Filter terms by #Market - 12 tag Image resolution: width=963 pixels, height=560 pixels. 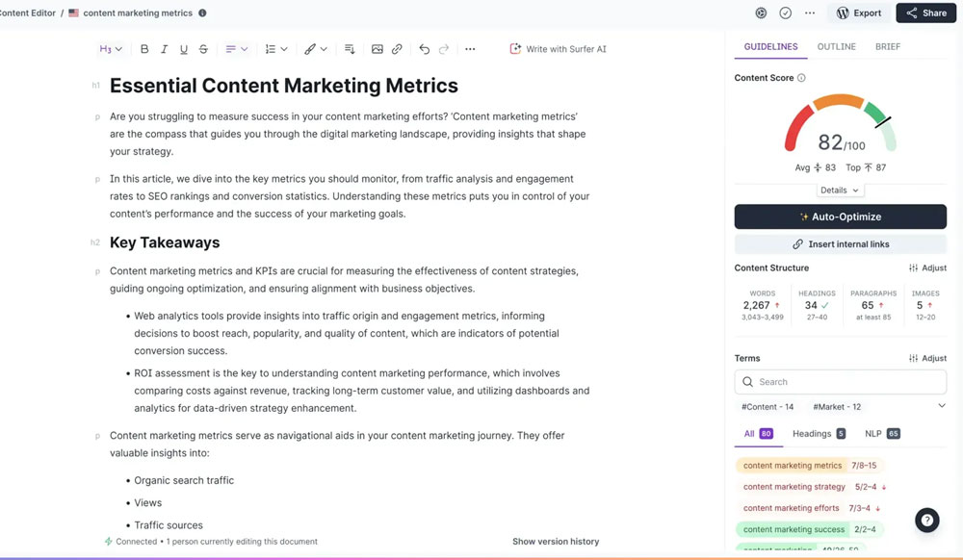coord(837,407)
